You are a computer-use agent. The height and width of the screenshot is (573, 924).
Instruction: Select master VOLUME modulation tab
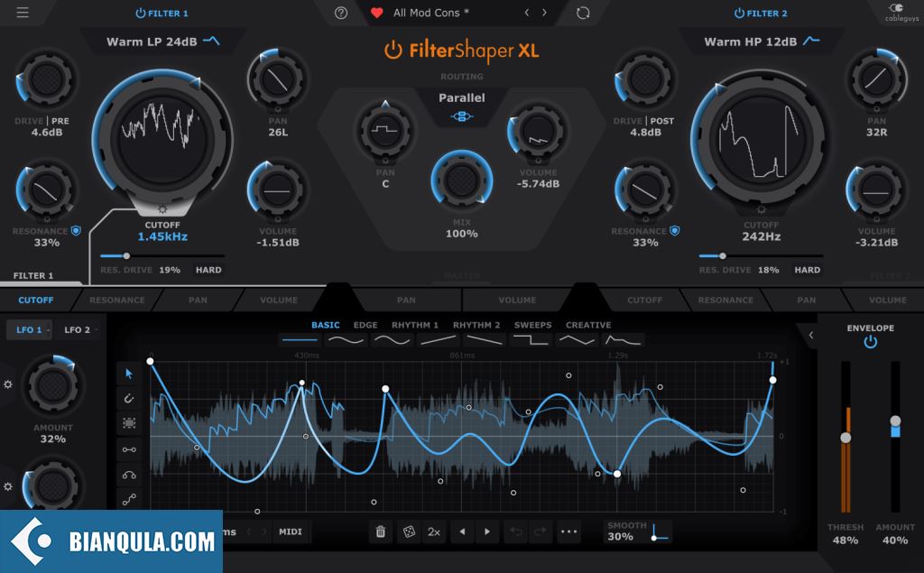517,300
